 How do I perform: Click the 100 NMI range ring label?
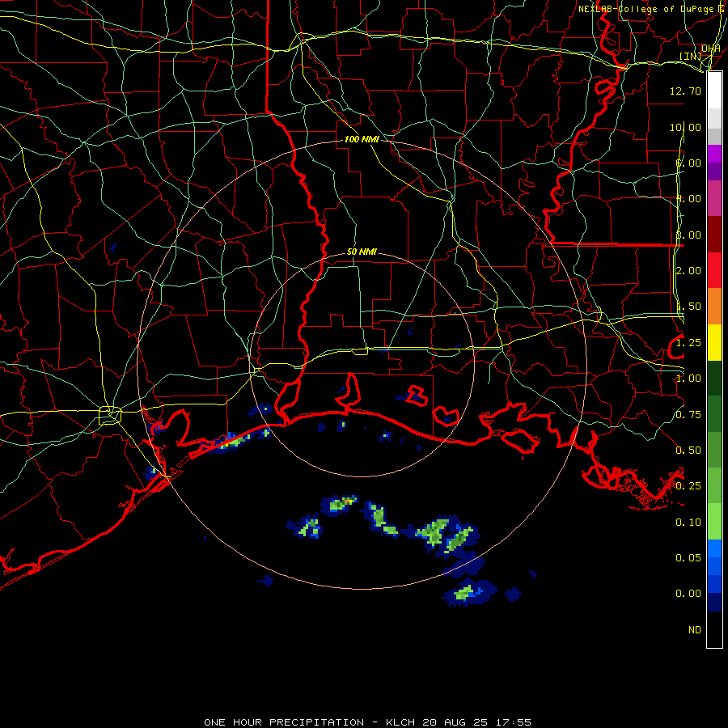click(x=362, y=139)
